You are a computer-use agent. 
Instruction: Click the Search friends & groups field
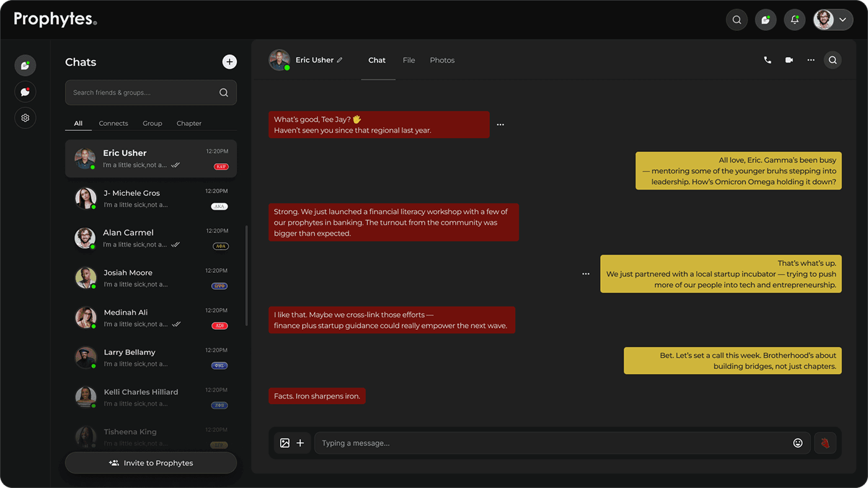pyautogui.click(x=143, y=93)
